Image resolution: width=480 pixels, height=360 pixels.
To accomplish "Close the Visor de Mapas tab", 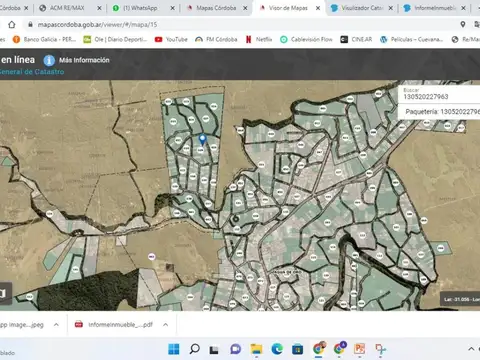I will pyautogui.click(x=318, y=8).
